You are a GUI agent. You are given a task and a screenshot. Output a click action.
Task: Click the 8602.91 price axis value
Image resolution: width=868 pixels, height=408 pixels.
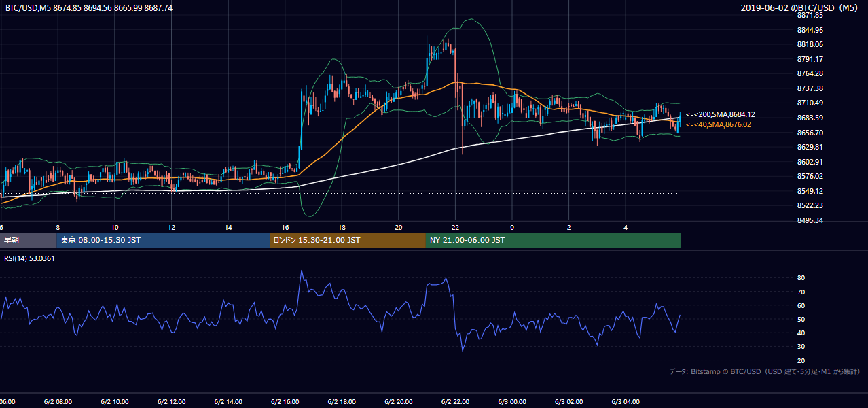click(x=811, y=162)
